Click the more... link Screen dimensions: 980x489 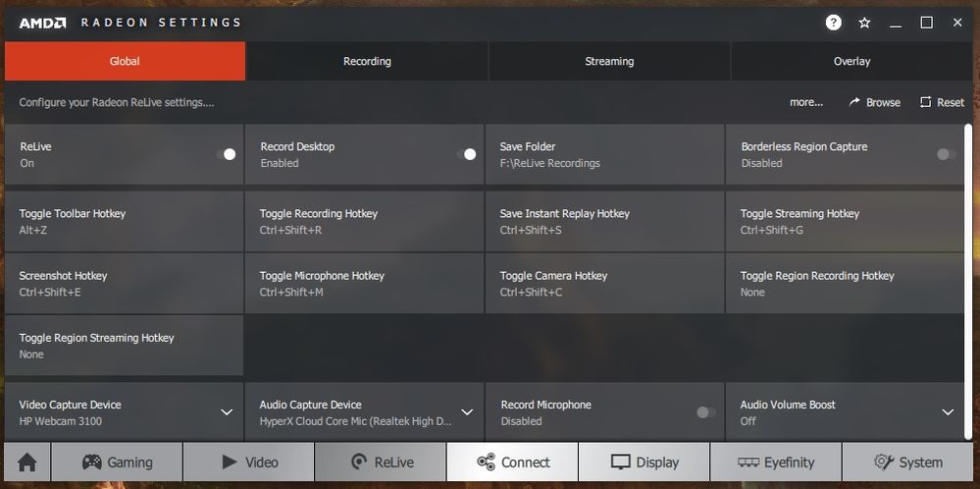[806, 102]
